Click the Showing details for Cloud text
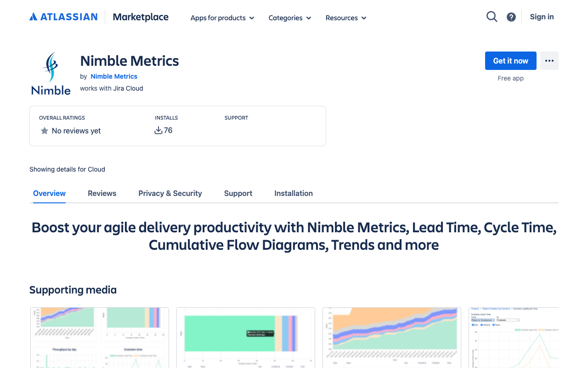 67,169
